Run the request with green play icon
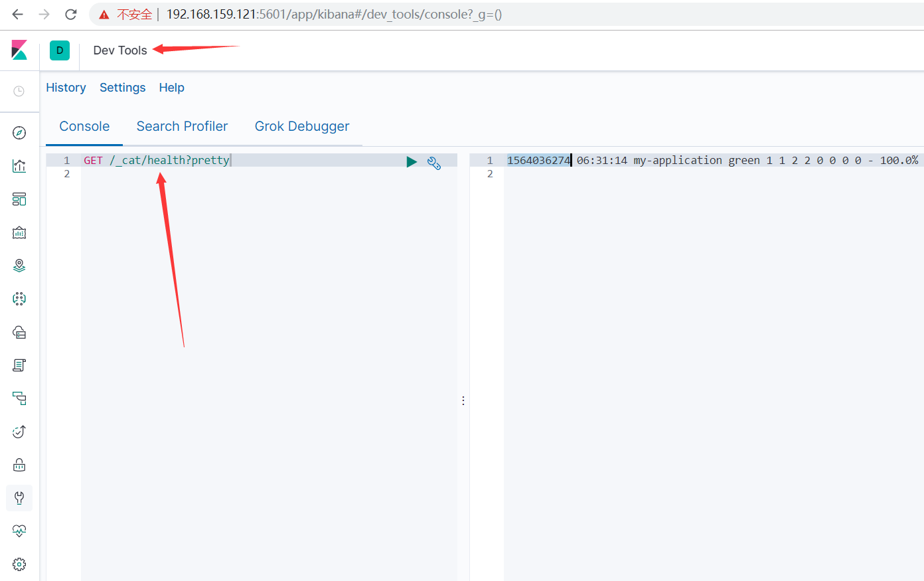 [412, 161]
